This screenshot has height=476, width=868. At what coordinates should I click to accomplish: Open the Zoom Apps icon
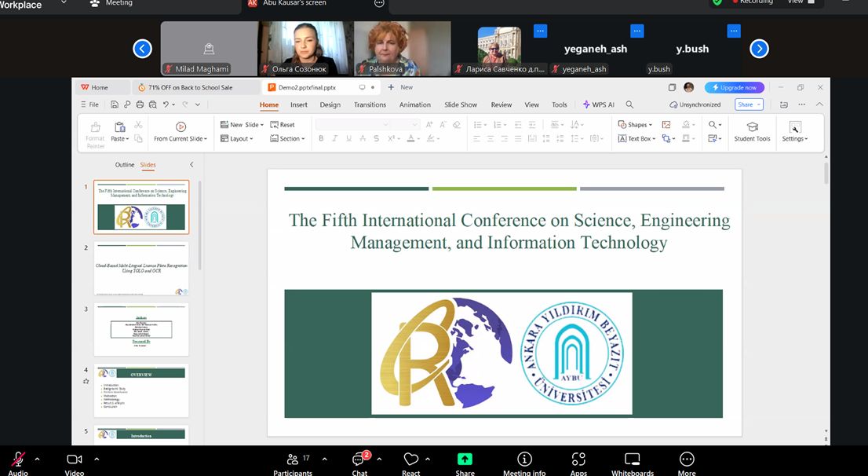[578, 460]
